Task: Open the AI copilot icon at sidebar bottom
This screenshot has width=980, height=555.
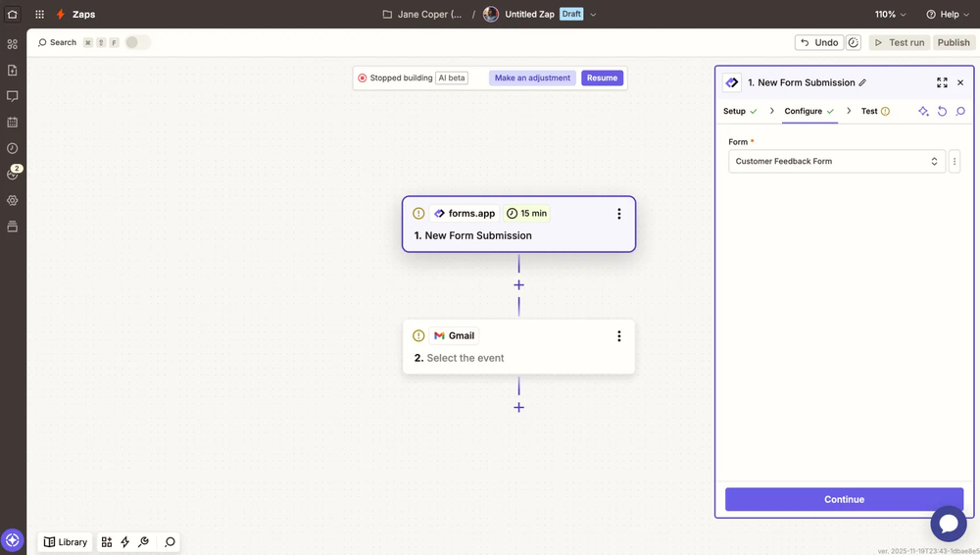Action: pyautogui.click(x=13, y=540)
